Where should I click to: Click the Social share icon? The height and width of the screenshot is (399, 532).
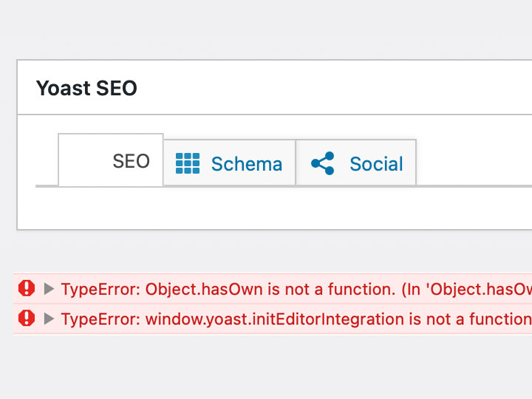323,163
